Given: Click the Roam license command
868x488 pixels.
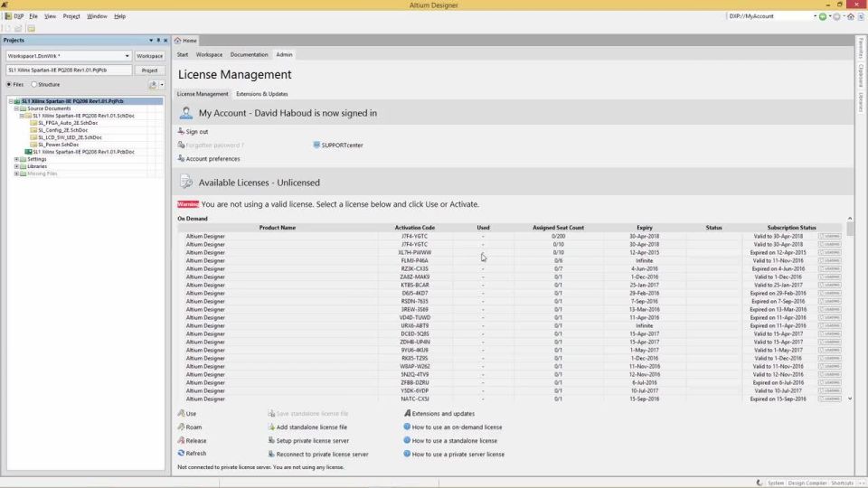Looking at the screenshot, I should [190, 427].
